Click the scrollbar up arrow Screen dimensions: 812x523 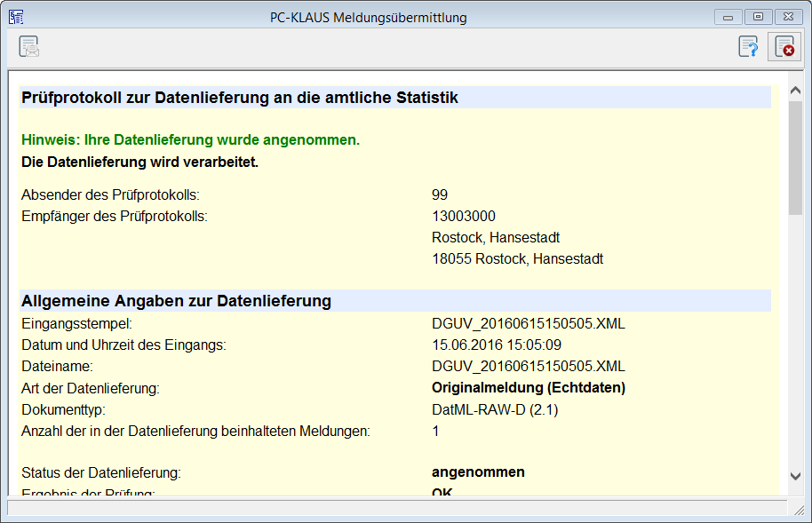click(795, 91)
